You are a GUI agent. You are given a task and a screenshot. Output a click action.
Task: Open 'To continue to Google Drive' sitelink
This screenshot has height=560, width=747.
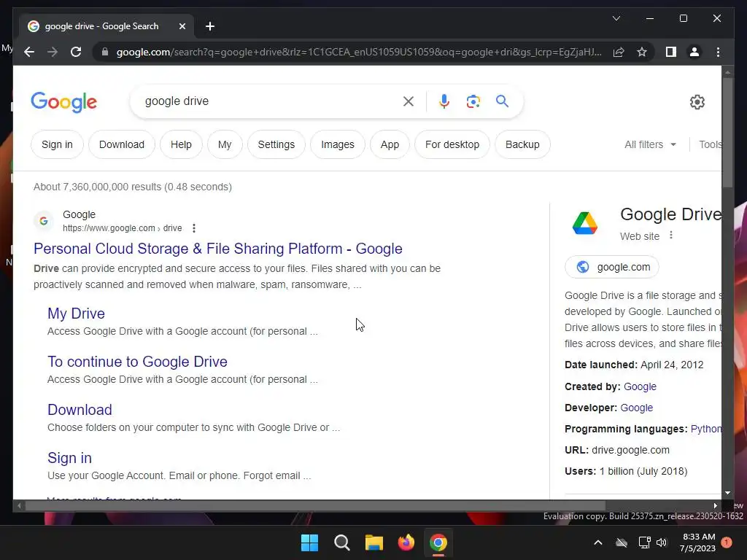tap(137, 362)
